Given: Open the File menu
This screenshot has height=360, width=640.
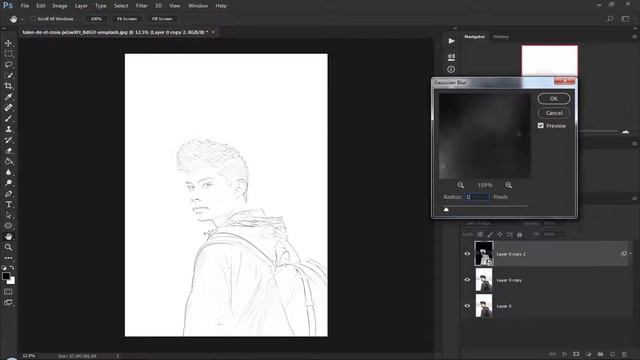Looking at the screenshot, I should pos(25,6).
